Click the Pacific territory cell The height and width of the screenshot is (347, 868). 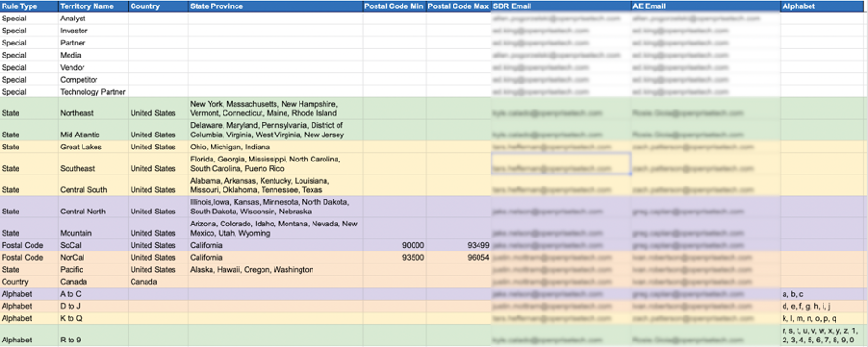[x=93, y=269]
